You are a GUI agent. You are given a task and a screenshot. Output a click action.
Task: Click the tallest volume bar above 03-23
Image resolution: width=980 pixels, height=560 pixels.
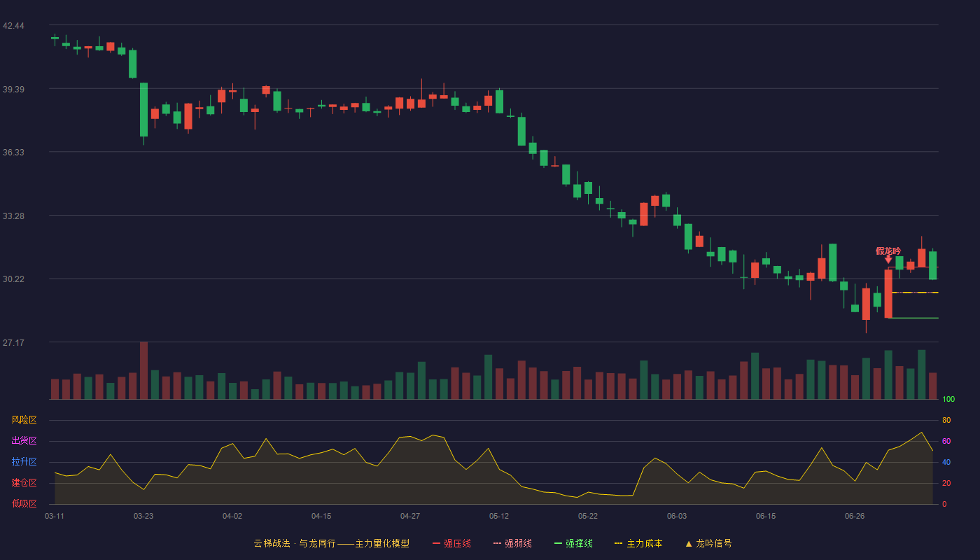click(143, 370)
